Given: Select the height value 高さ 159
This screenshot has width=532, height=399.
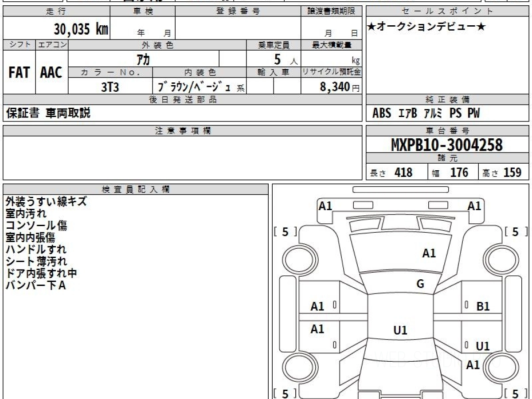Looking at the screenshot, I should pos(503,172).
